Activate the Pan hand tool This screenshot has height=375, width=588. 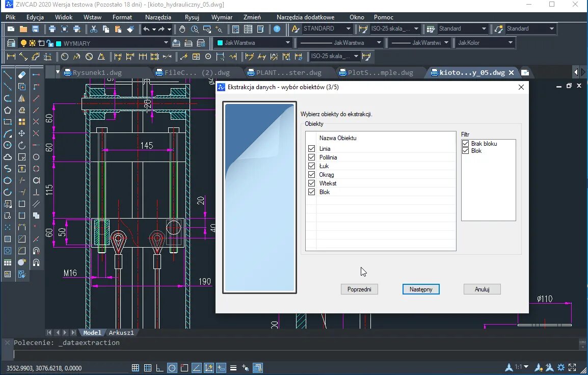182,29
